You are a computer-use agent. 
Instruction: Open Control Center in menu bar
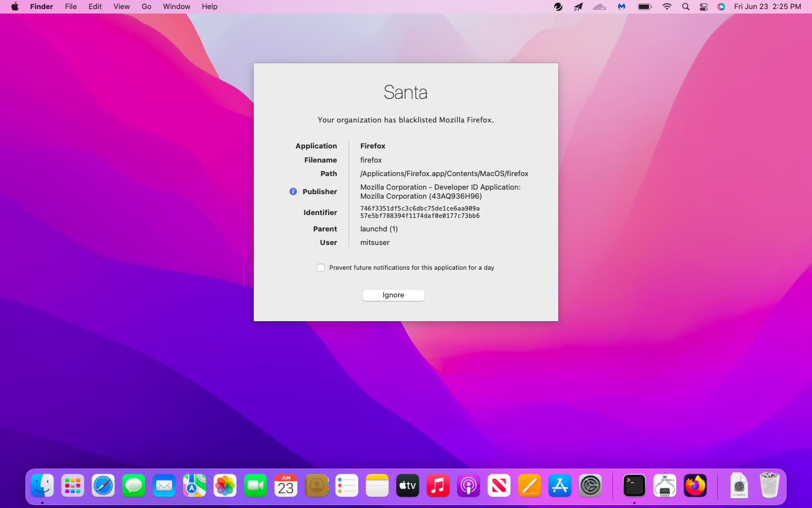(704, 7)
